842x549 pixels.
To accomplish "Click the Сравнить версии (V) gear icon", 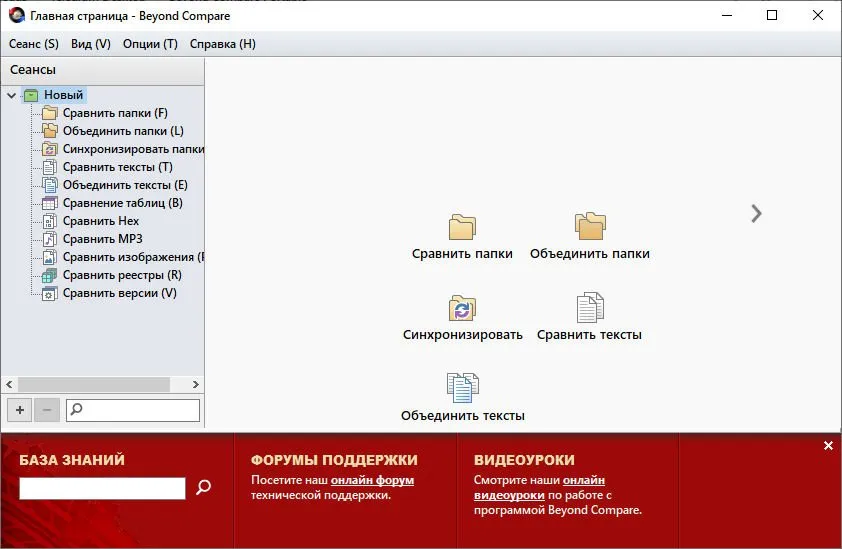I will pos(49,293).
